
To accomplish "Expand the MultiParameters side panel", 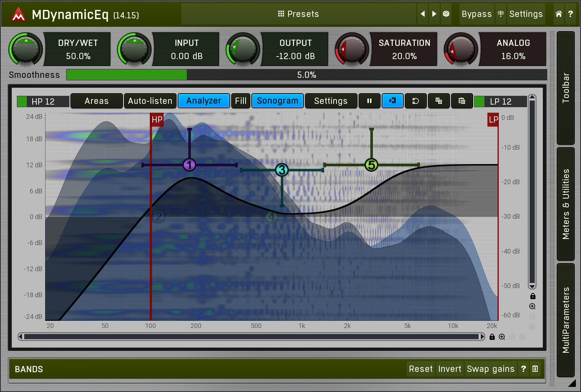I will tap(566, 320).
